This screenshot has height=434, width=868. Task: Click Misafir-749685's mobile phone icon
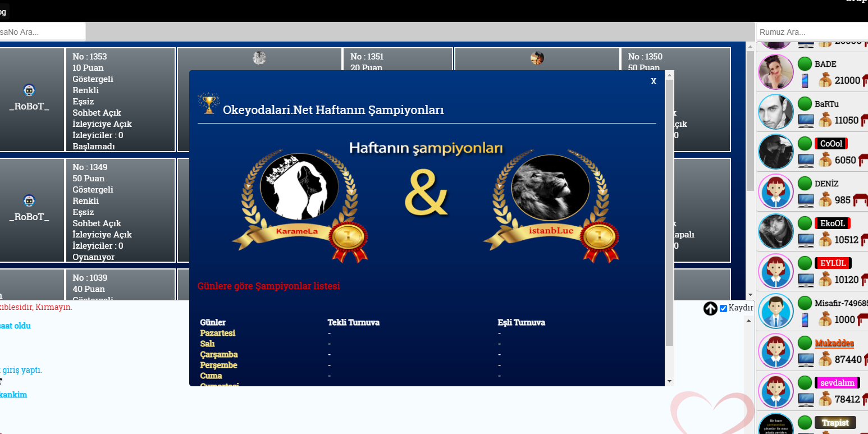[805, 320]
